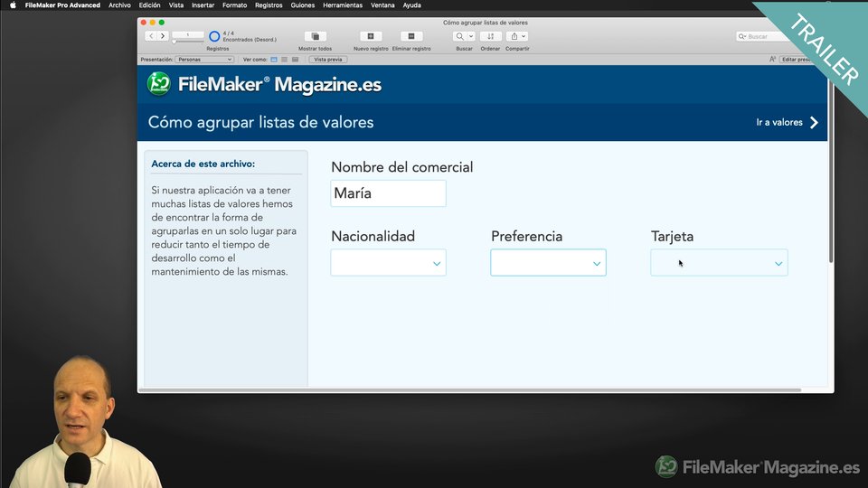Viewport: 868px width, 488px height.
Task: Click the Editar presentación button
Action: [796, 60]
